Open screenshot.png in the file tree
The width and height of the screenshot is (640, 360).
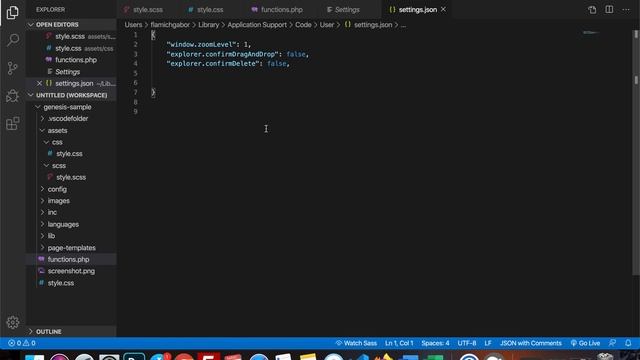pos(71,271)
